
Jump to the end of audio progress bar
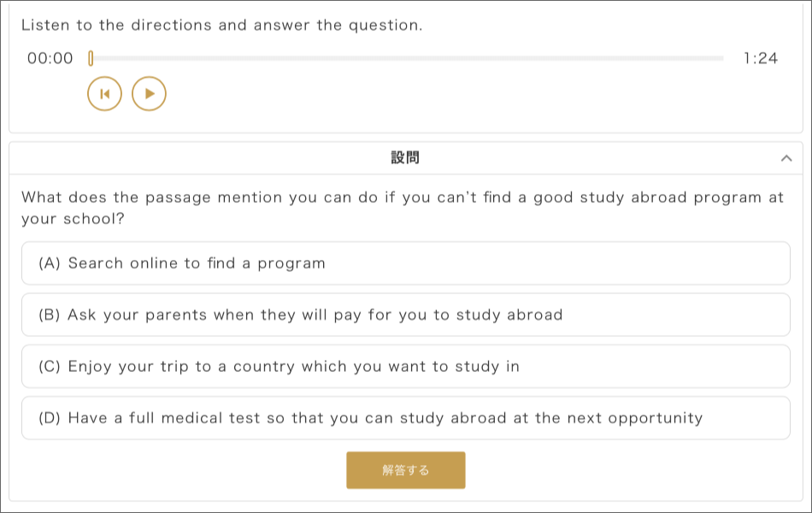tap(722, 58)
